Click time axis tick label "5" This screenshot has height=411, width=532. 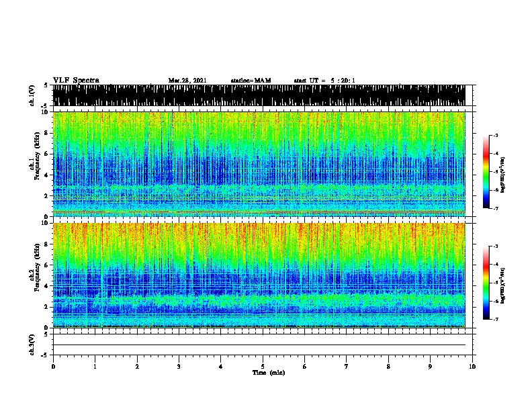coord(263,367)
